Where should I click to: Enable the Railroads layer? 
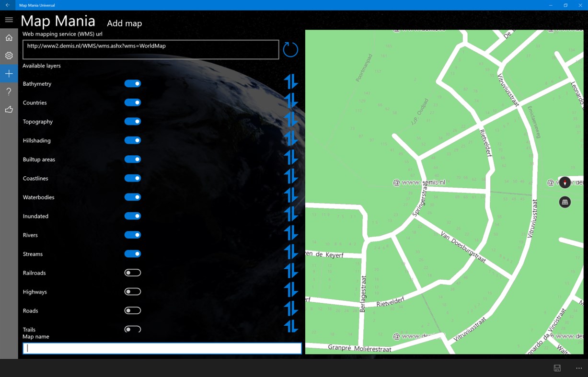pos(133,272)
